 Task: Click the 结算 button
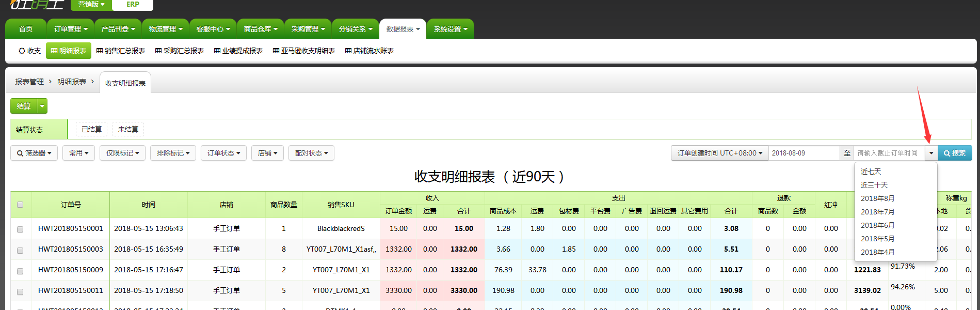click(24, 106)
